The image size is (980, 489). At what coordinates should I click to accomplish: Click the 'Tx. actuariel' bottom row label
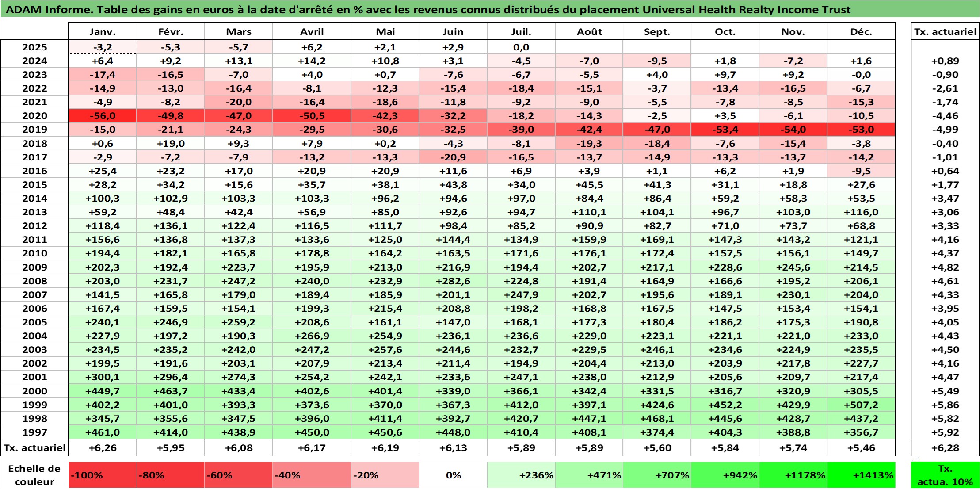pos(34,448)
